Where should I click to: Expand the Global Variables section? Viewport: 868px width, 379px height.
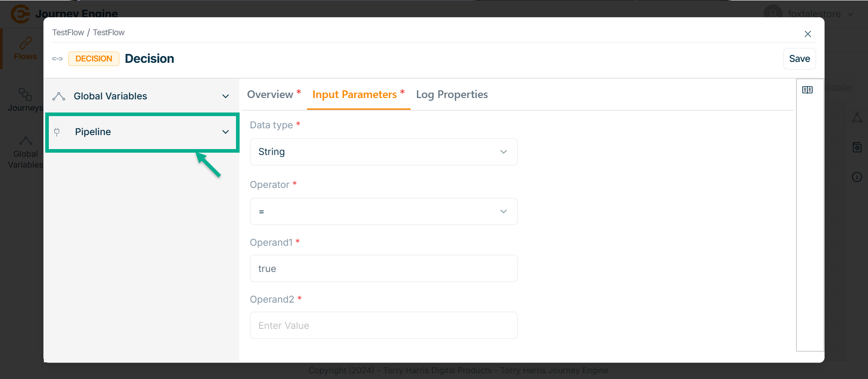tap(225, 96)
